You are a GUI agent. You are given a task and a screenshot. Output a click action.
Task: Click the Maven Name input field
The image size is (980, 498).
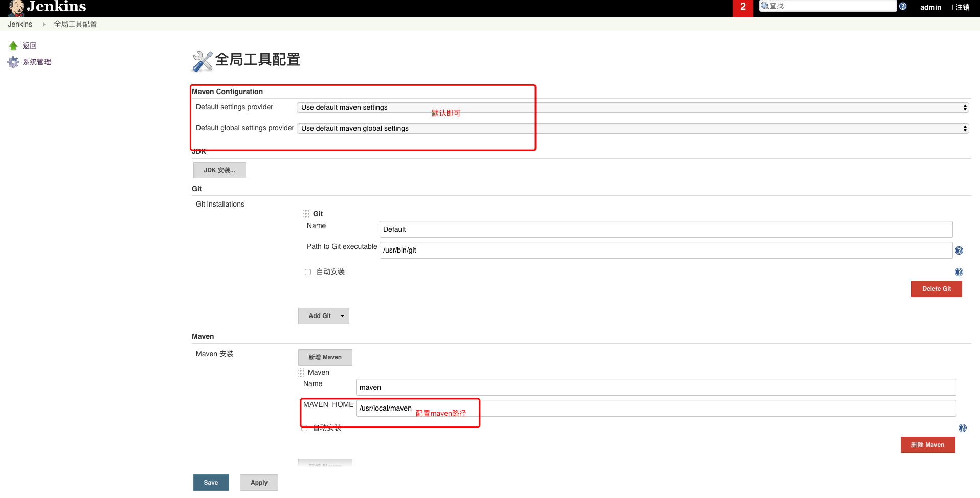(656, 387)
